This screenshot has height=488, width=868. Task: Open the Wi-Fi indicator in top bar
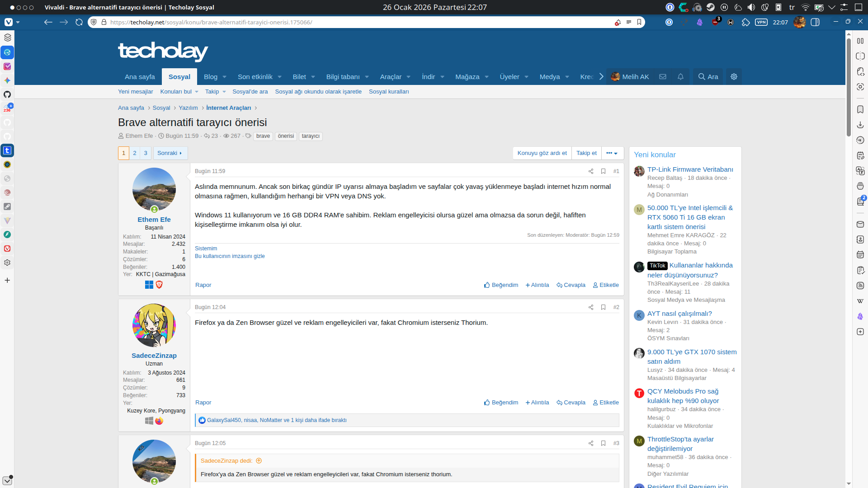tap(805, 7)
